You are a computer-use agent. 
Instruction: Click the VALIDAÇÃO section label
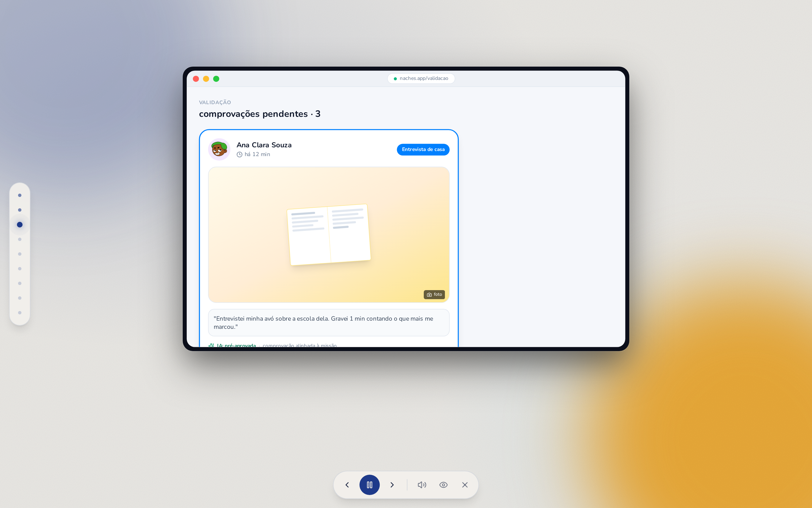215,102
